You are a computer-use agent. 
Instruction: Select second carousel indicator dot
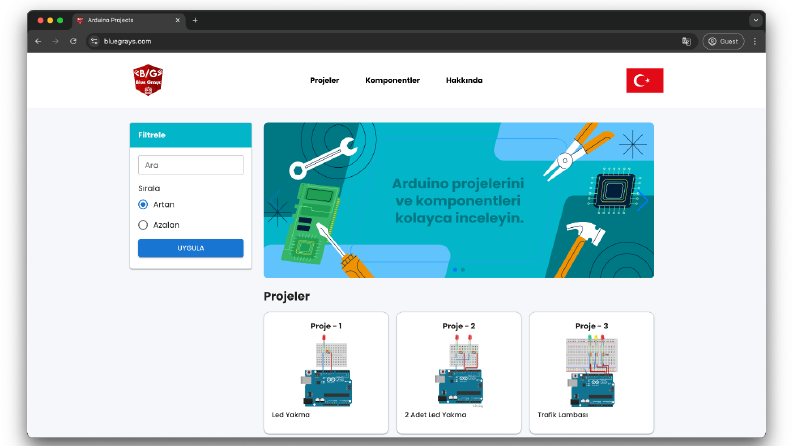pos(463,270)
